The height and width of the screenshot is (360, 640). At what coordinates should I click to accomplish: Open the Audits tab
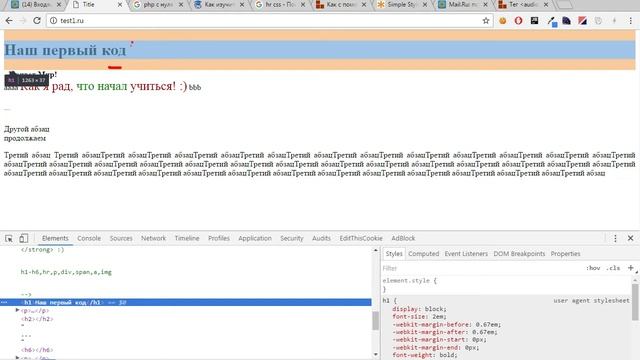click(321, 238)
